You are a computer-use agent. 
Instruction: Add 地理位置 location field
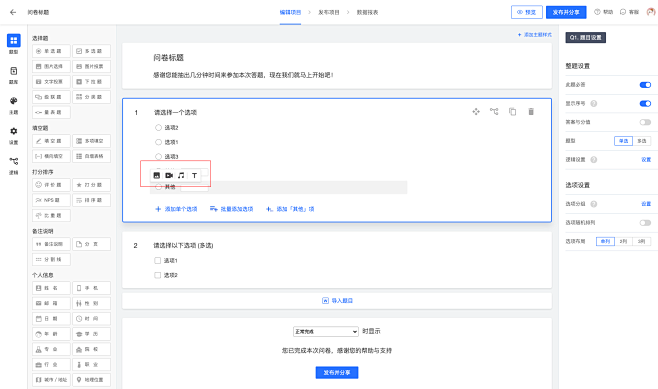pos(91,380)
